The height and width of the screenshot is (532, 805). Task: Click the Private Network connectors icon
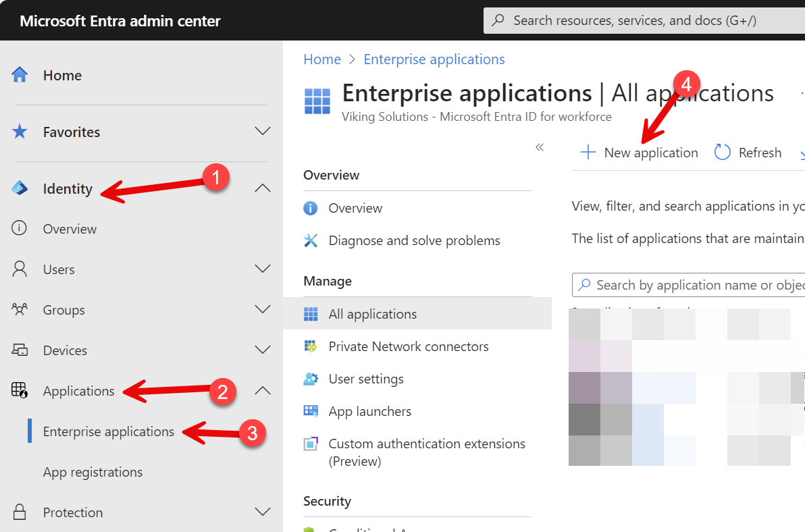311,346
